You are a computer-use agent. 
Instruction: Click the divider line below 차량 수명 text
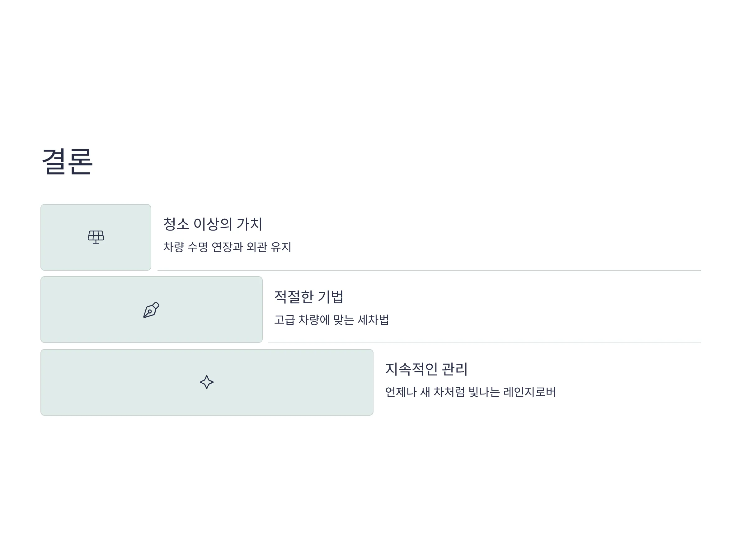click(429, 271)
